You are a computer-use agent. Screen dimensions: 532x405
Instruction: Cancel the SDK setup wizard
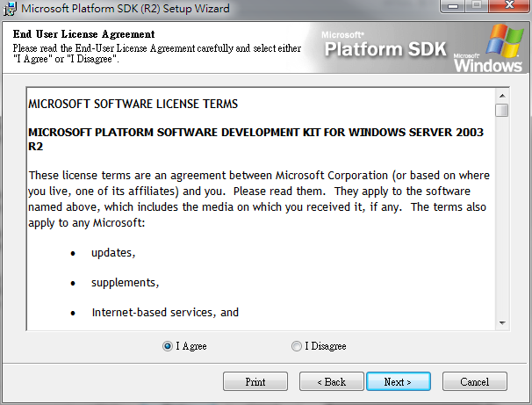[475, 381]
